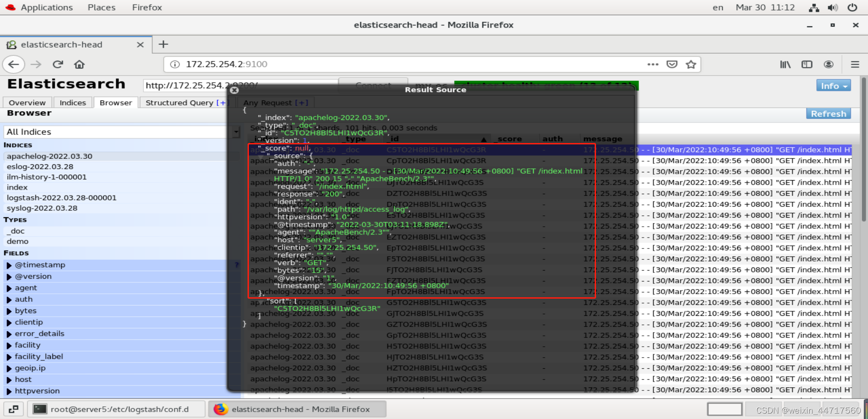Viewport: 868px width, 419px height.
Task: Open Firefox hamburger menu
Action: (855, 64)
